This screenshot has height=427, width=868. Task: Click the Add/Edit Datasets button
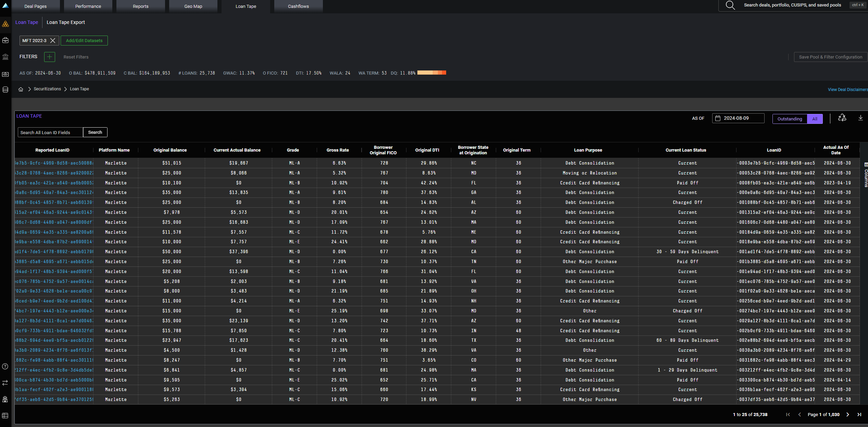click(84, 41)
